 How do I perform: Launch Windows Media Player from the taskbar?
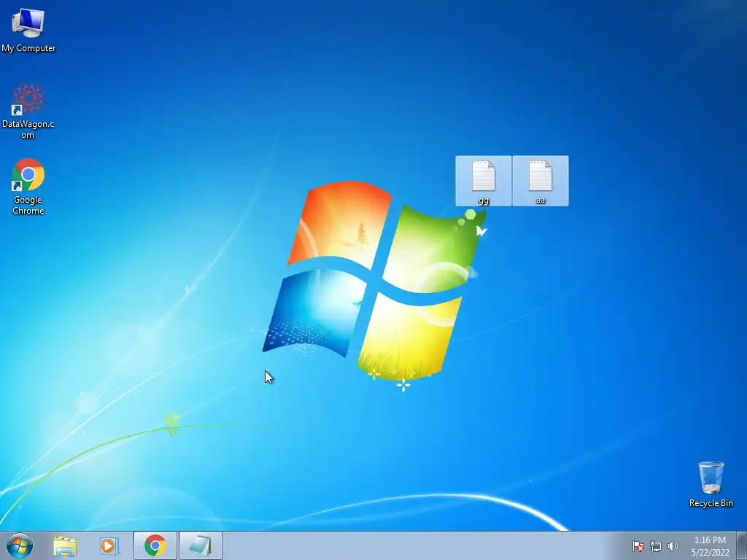click(109, 545)
